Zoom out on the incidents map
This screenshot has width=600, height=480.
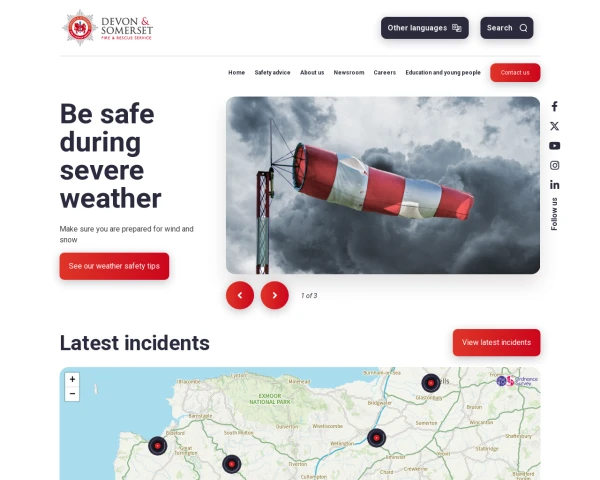[x=72, y=394]
